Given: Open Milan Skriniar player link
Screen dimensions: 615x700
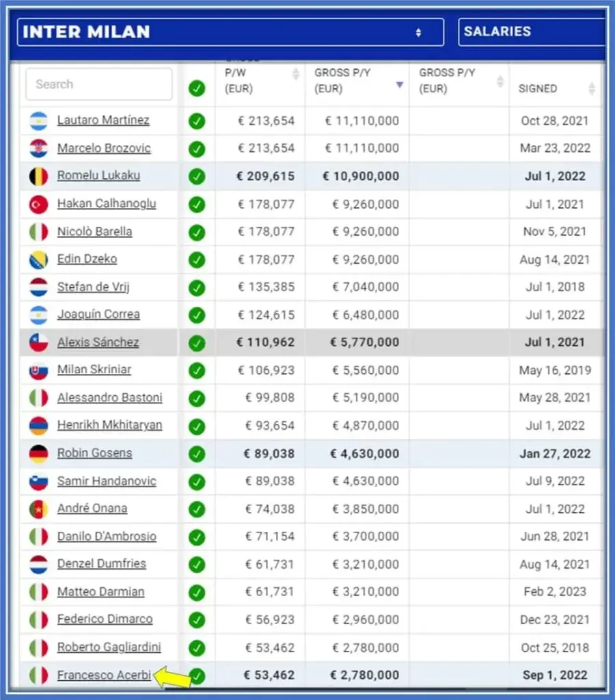Looking at the screenshot, I should coord(94,370).
